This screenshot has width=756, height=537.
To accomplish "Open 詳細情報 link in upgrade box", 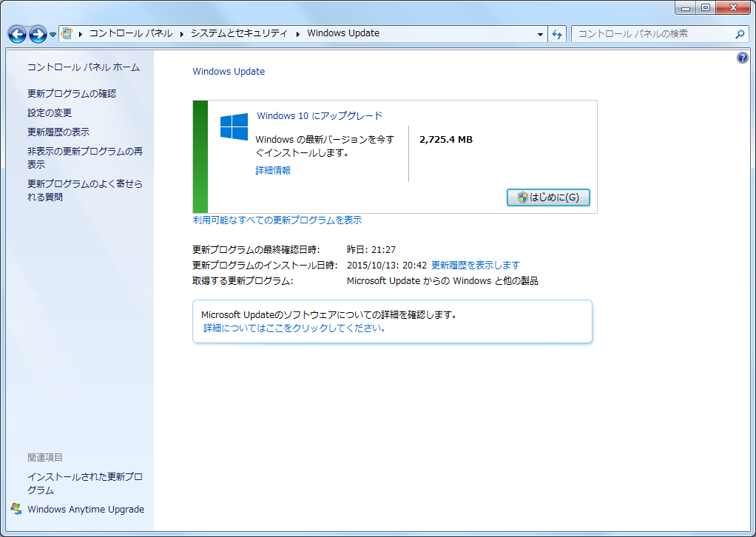I will click(x=273, y=170).
